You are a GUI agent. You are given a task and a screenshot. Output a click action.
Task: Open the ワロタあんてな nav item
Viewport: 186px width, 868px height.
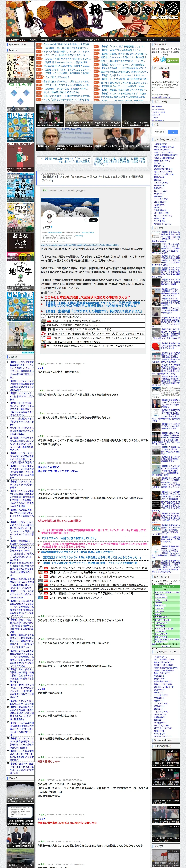92,40
